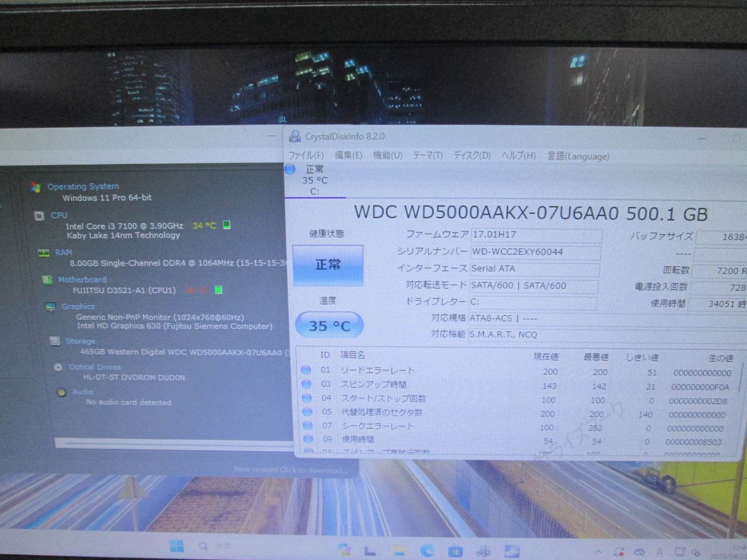Open the Storage section in Speccy

80,342
